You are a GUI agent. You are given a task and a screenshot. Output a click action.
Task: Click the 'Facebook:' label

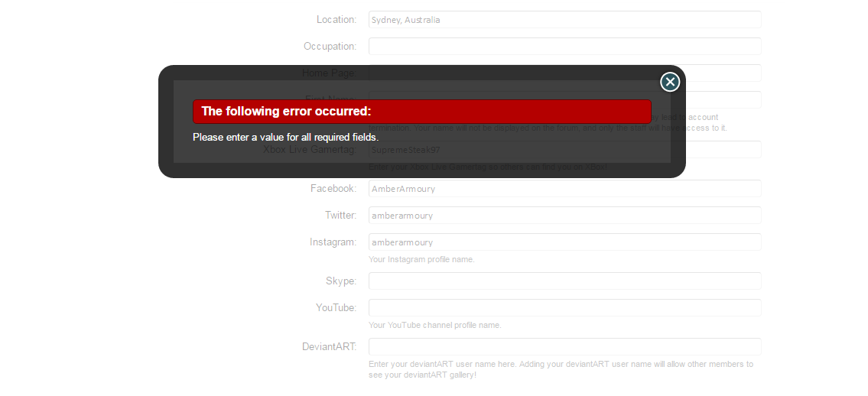point(333,189)
